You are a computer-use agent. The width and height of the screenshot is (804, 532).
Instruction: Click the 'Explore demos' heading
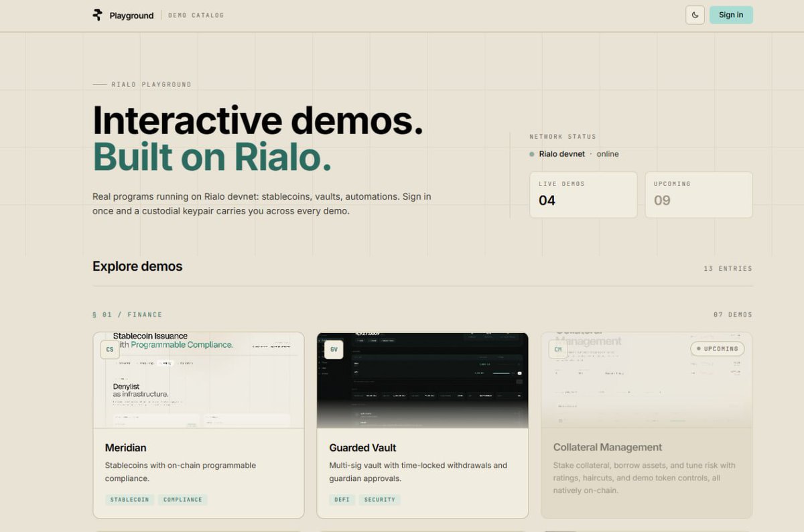(137, 267)
